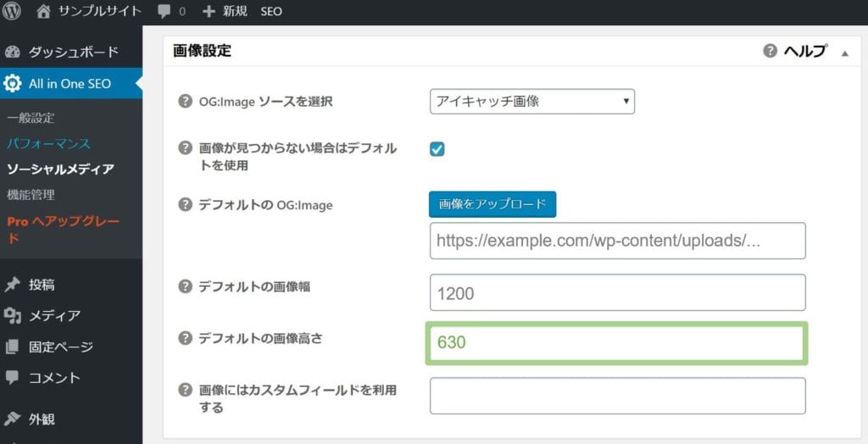Image resolution: width=868 pixels, height=444 pixels.
Task: Click the WordPress logo icon
Action: [11, 11]
